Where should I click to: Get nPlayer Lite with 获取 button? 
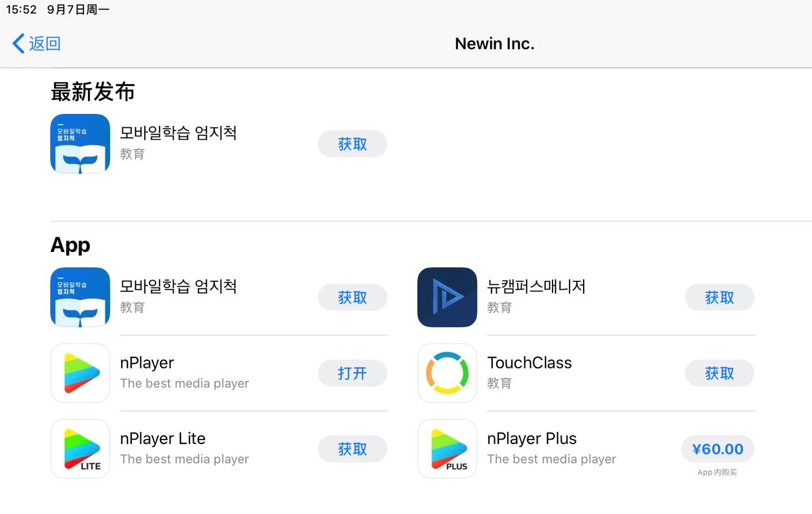352,449
